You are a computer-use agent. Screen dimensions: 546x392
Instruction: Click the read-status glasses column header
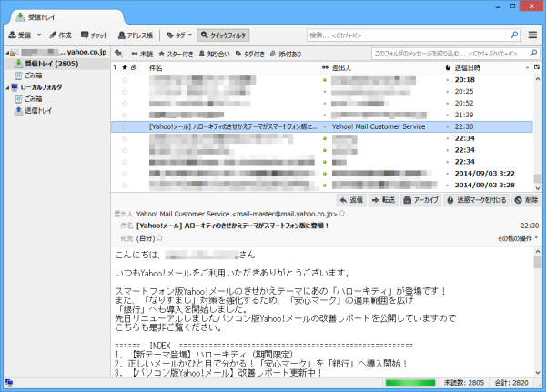coord(325,67)
